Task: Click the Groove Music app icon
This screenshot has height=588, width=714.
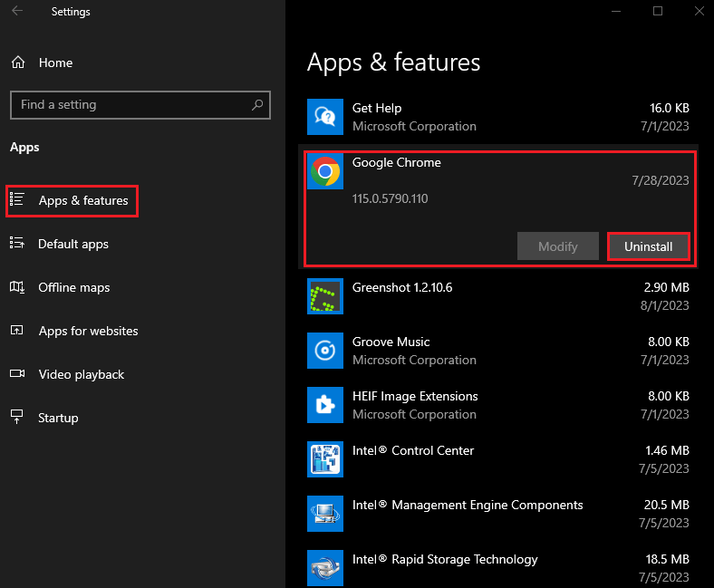Action: click(x=325, y=351)
